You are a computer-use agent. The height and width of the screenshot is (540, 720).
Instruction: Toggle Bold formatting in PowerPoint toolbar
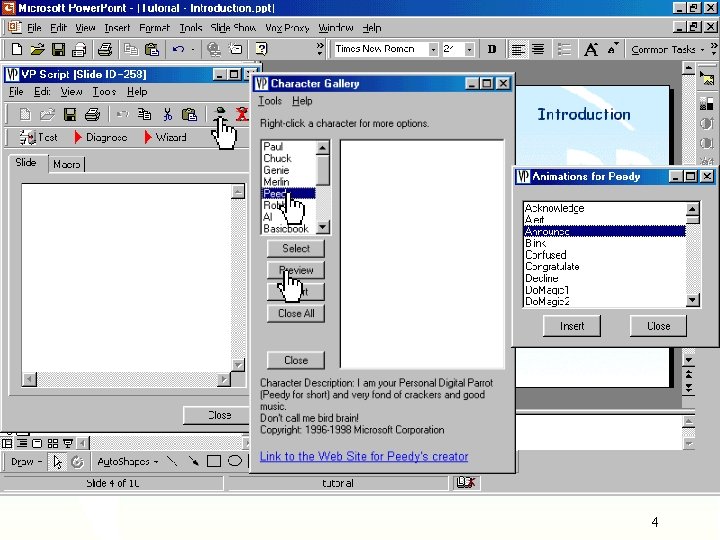pyautogui.click(x=492, y=49)
